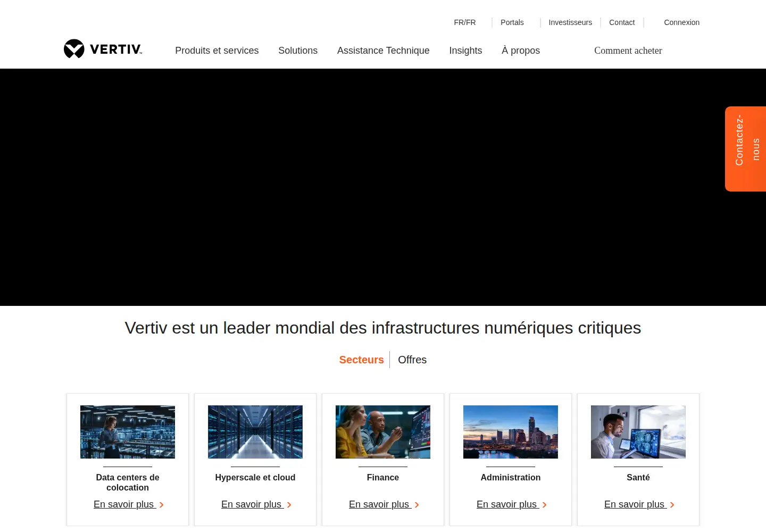Click En savoir plus under Administration
The width and height of the screenshot is (766, 532).
point(512,504)
